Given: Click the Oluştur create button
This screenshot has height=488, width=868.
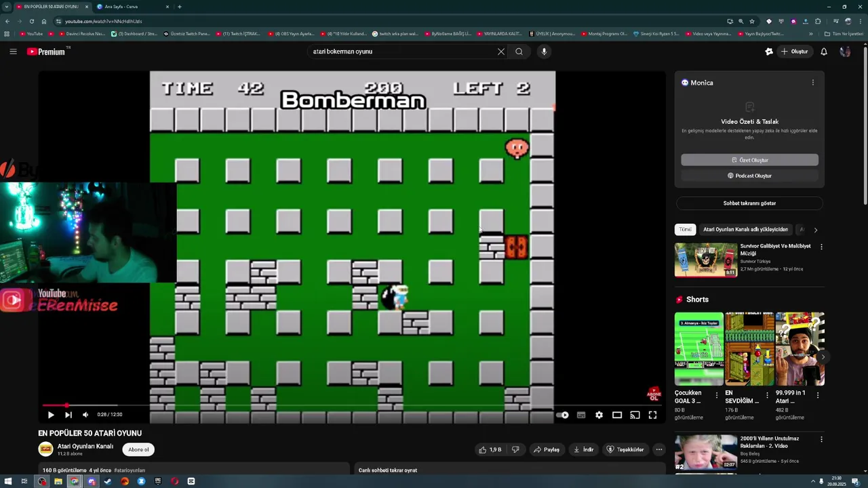Looking at the screenshot, I should point(794,52).
